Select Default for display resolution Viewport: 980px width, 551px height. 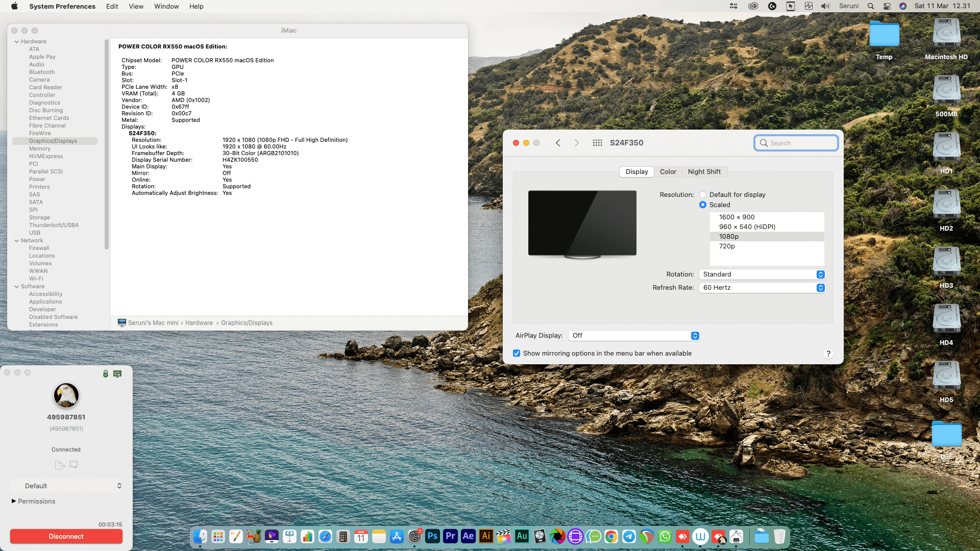[x=703, y=194]
